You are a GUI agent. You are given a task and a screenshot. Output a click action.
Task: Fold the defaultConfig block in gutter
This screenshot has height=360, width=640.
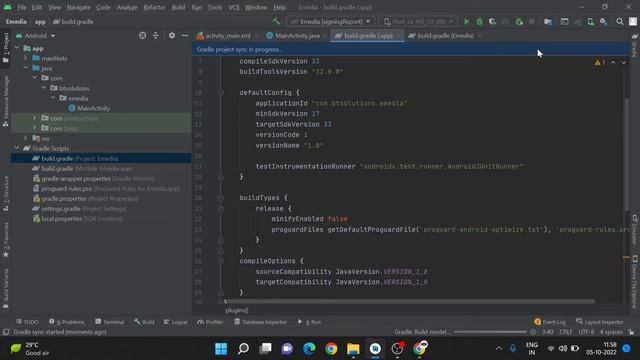[221, 93]
